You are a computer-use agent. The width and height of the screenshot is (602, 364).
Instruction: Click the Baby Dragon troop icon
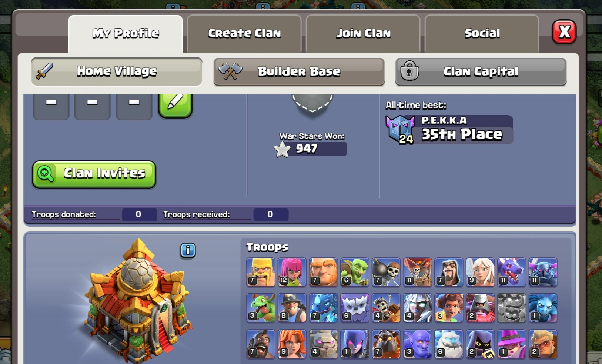click(261, 308)
